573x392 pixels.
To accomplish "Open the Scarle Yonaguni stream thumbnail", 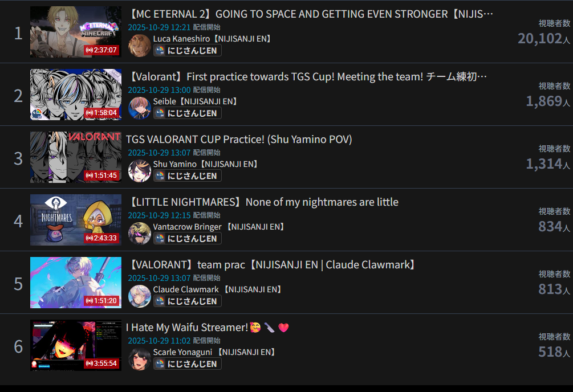I will (76, 345).
